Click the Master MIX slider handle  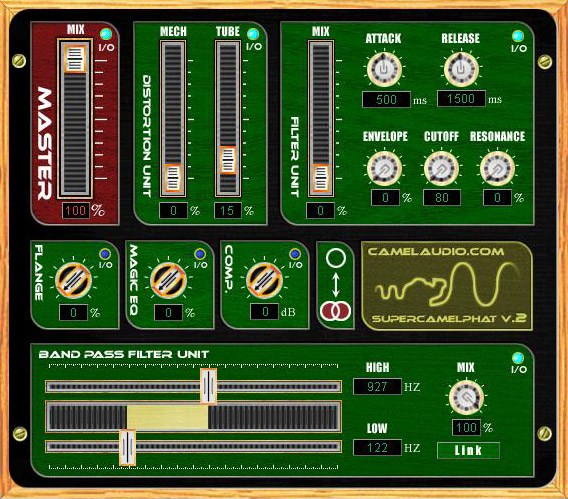tap(75, 58)
